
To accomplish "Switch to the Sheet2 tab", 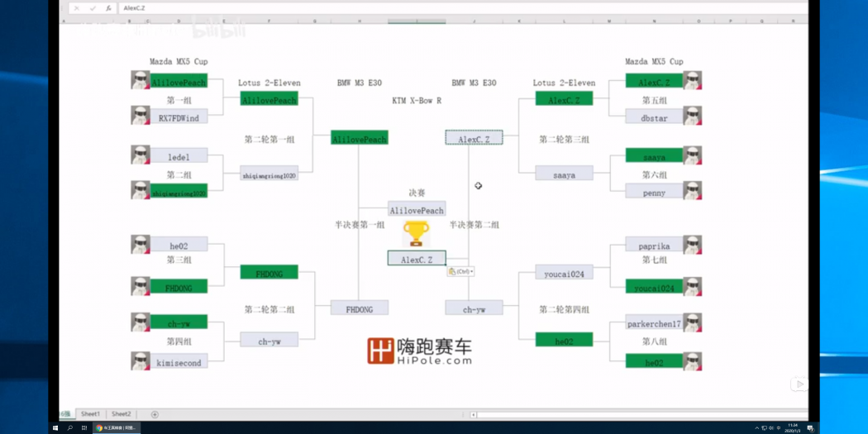I will [122, 414].
